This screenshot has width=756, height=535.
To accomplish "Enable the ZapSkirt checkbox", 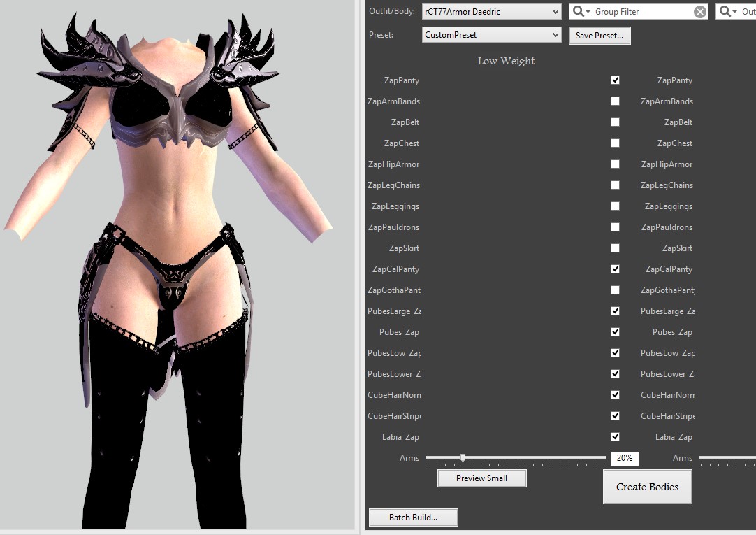I will [x=616, y=248].
